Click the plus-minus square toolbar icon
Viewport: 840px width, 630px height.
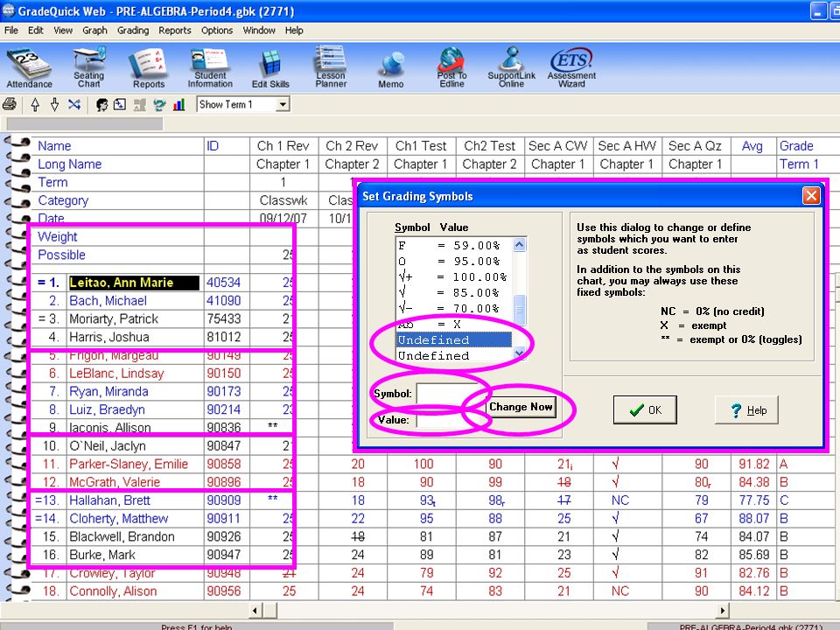click(120, 104)
